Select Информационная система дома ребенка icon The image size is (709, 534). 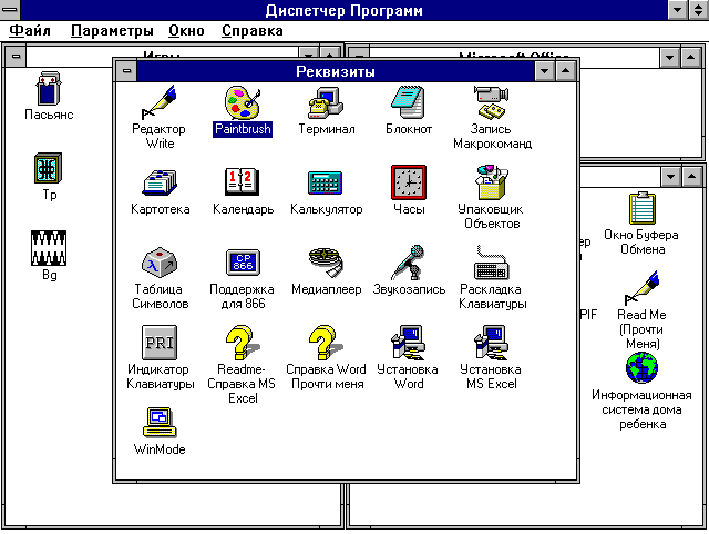click(x=642, y=368)
